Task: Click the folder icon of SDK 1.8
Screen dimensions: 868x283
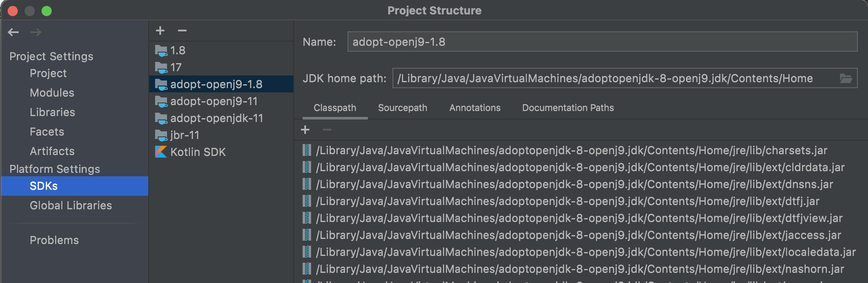Action: click(x=161, y=51)
